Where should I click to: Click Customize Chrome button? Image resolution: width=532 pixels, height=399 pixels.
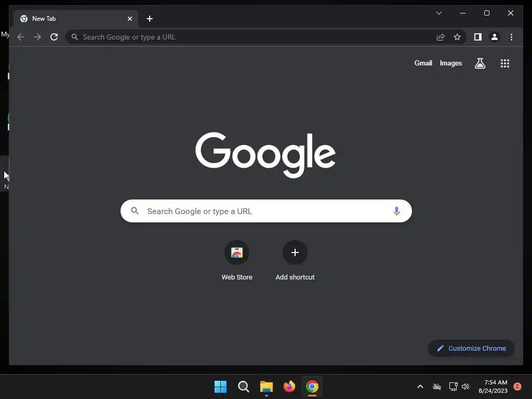pyautogui.click(x=471, y=349)
